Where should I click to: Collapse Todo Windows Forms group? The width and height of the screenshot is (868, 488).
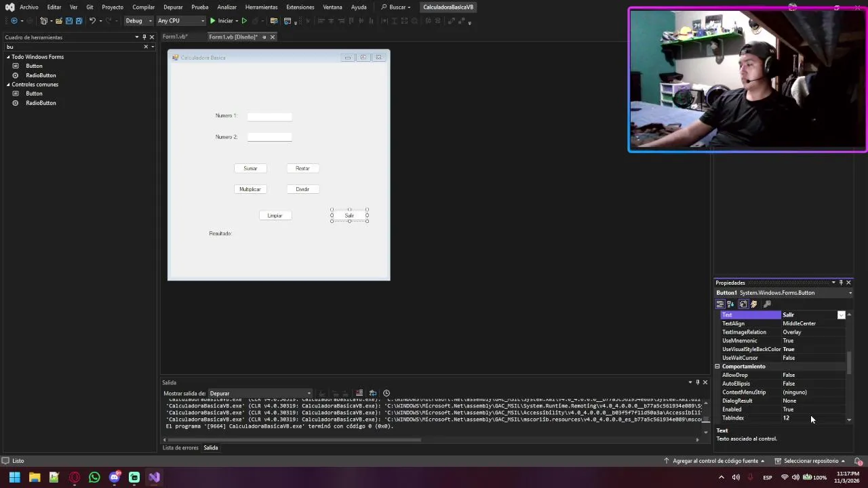(x=8, y=57)
